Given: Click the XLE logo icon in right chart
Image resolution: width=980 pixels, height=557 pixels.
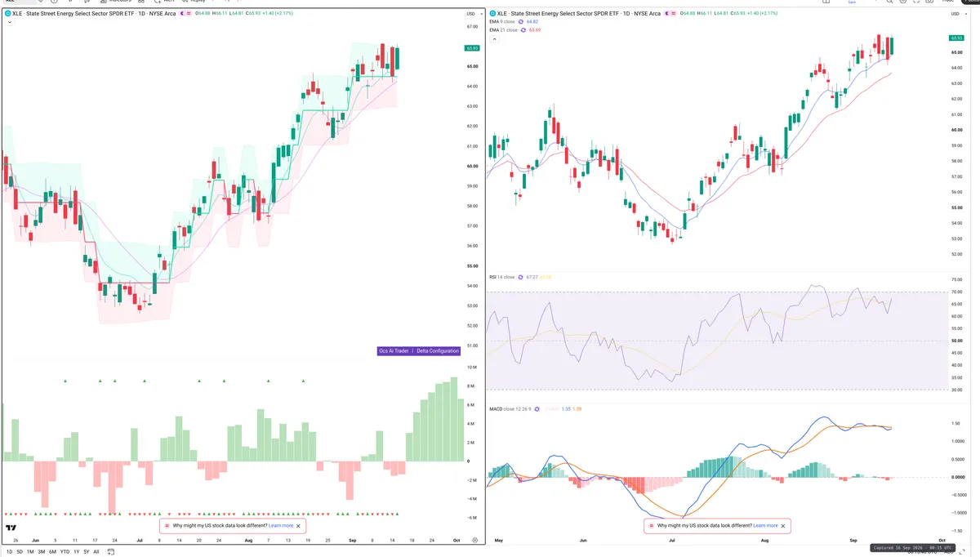Looking at the screenshot, I should click(492, 14).
